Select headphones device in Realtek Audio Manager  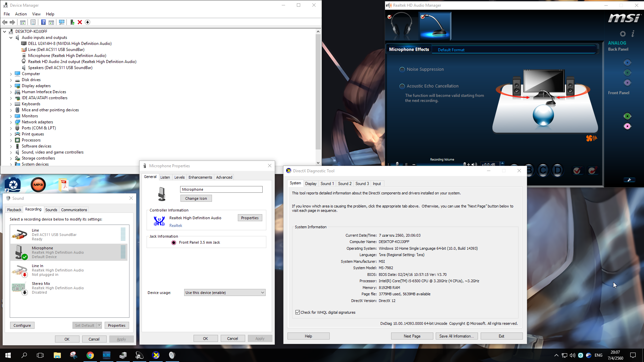coord(401,25)
